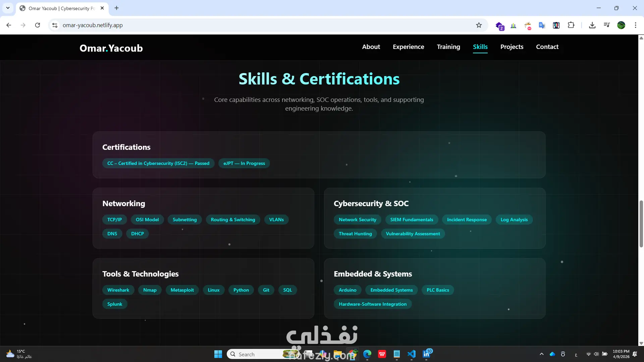Click the page vertical scrollbar thumb
This screenshot has width=644, height=362.
click(x=641, y=224)
